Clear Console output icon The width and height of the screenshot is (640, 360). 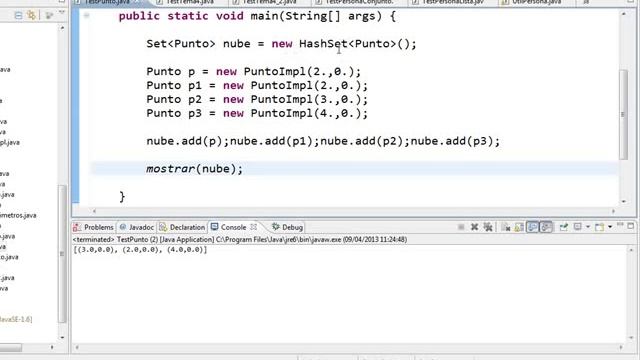[x=506, y=227]
